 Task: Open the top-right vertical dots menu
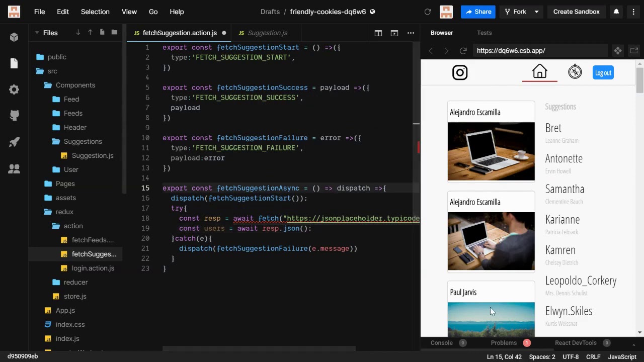(x=633, y=12)
